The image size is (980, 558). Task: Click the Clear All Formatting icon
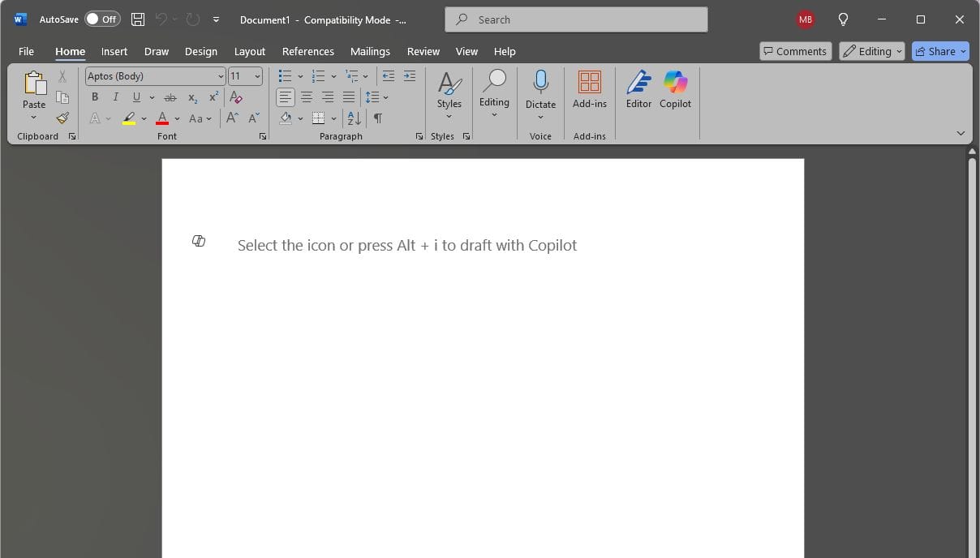(236, 97)
